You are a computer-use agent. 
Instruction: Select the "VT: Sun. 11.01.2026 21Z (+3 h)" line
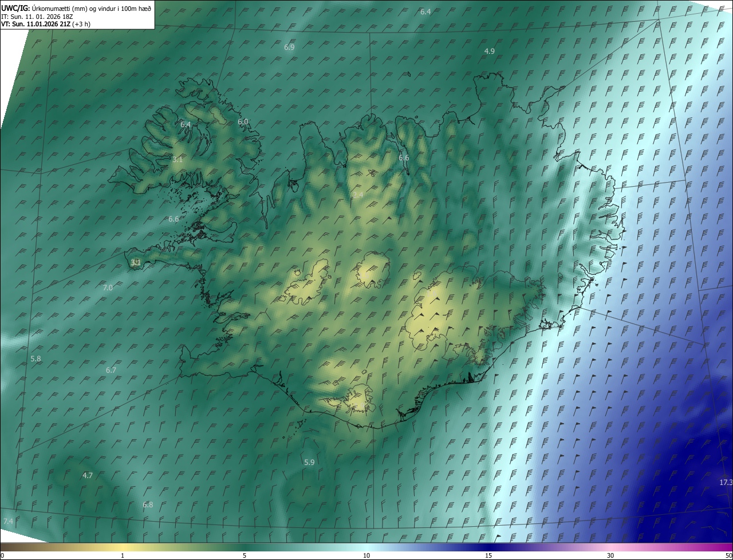46,24
